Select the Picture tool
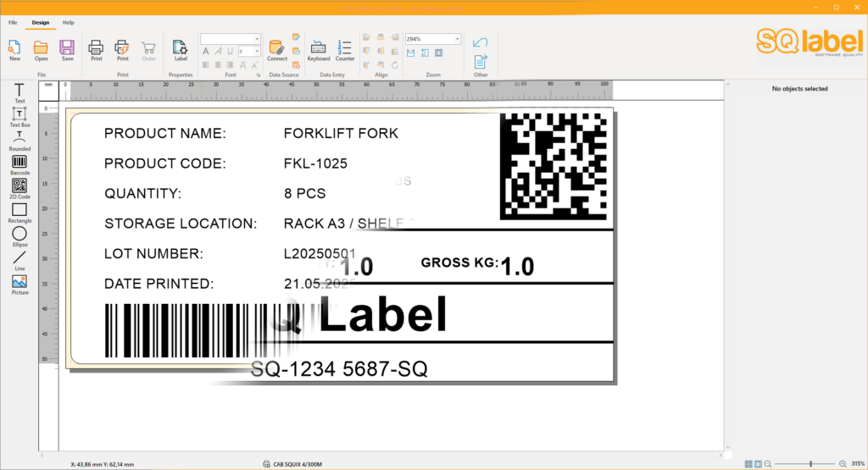Viewport: 868px width, 470px height. click(x=19, y=282)
